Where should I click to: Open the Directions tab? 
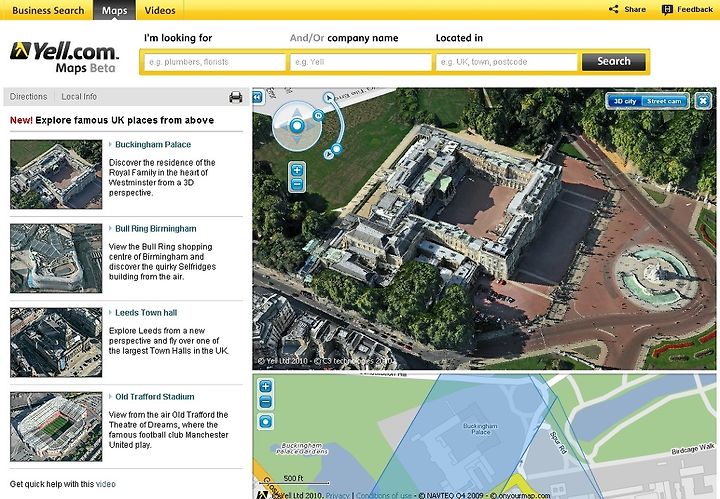(28, 96)
